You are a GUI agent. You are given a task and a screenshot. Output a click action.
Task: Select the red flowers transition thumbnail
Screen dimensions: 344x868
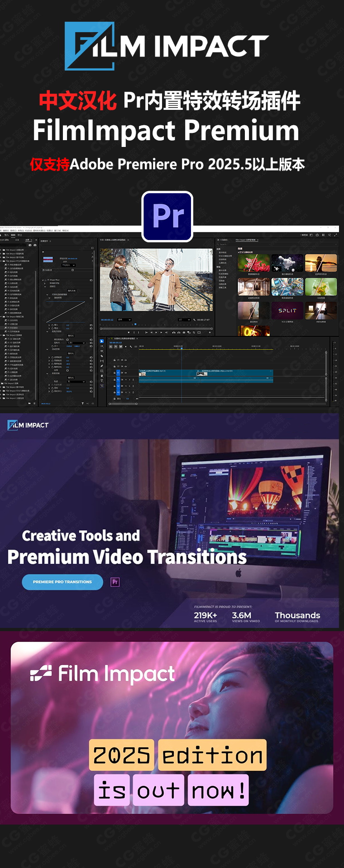click(x=253, y=263)
